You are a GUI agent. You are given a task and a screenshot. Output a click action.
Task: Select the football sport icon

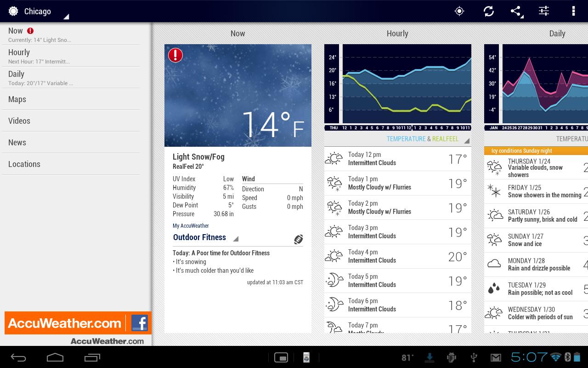[x=298, y=239]
